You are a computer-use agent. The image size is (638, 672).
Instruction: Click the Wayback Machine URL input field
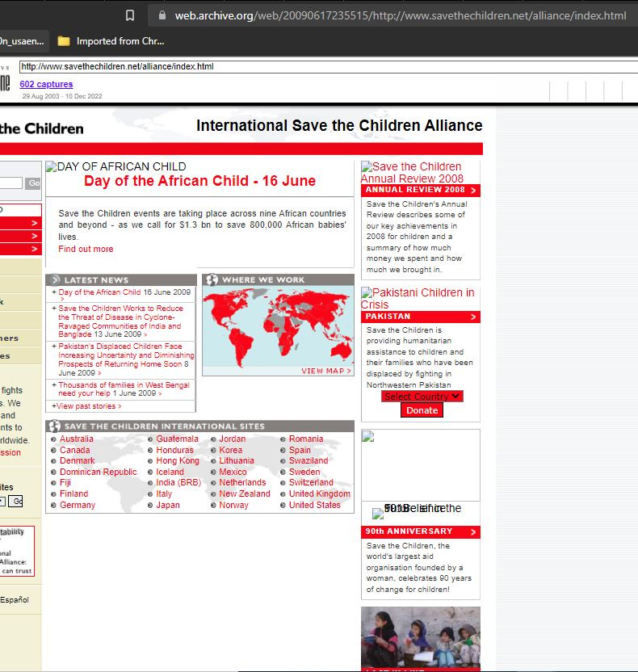click(328, 66)
